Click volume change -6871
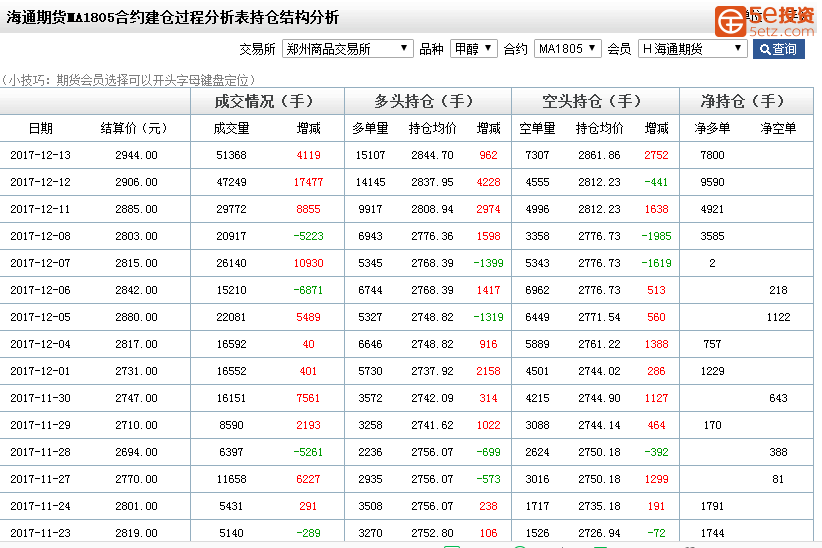 click(308, 290)
